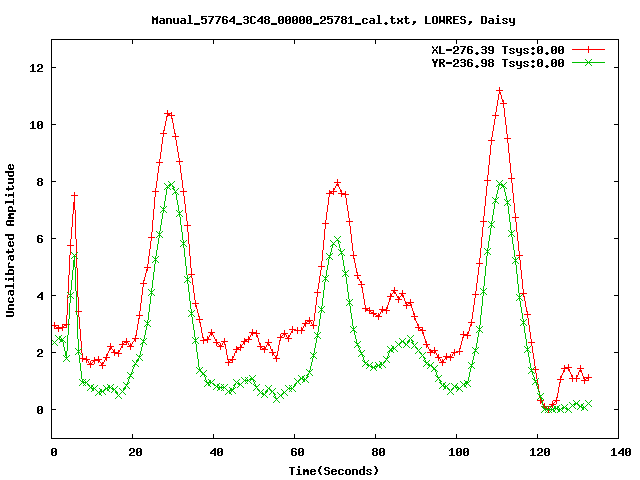The height and width of the screenshot is (480, 640).
Task: Click x-axis tick label 60
Action: (x=297, y=452)
